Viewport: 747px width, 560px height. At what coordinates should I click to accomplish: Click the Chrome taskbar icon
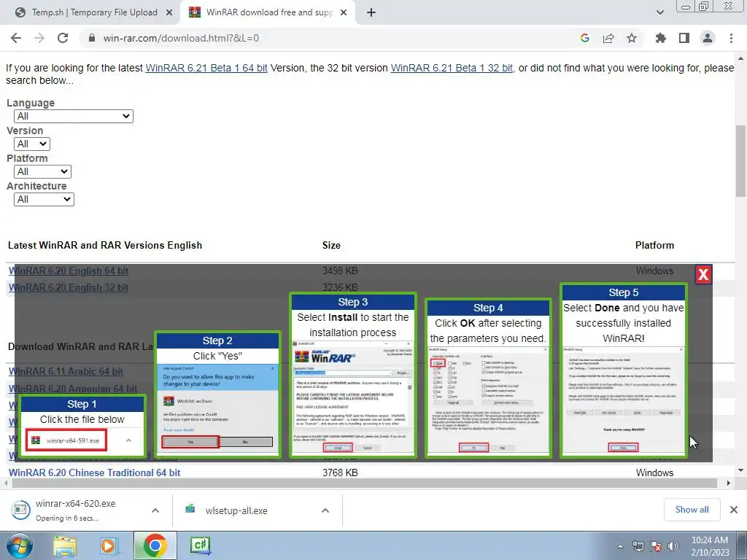[155, 545]
